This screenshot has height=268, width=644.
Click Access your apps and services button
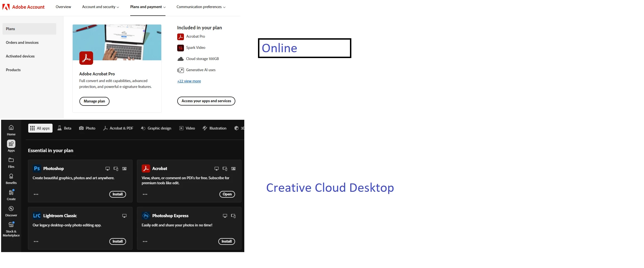pyautogui.click(x=206, y=101)
